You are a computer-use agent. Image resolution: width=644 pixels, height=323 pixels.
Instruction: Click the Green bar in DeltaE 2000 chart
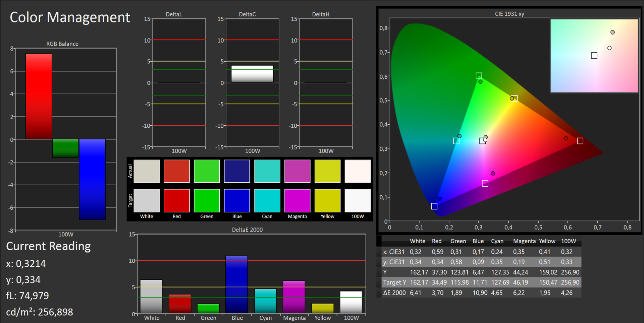click(208, 309)
